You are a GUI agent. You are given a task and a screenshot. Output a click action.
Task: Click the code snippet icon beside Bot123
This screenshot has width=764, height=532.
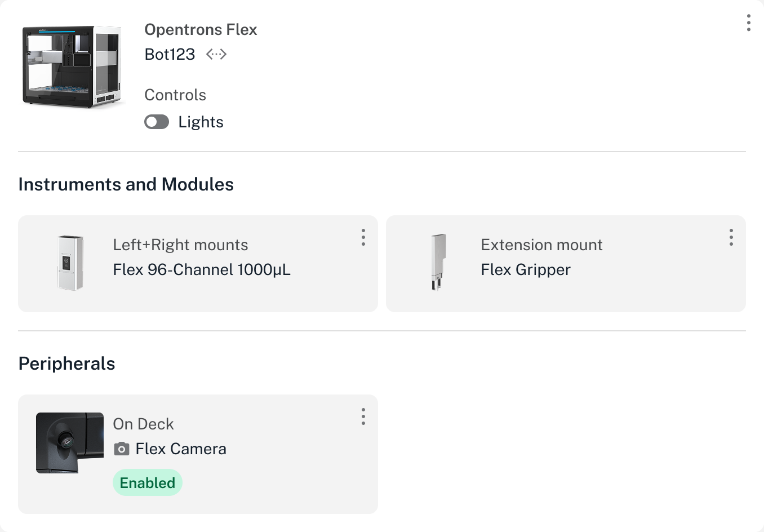click(216, 54)
